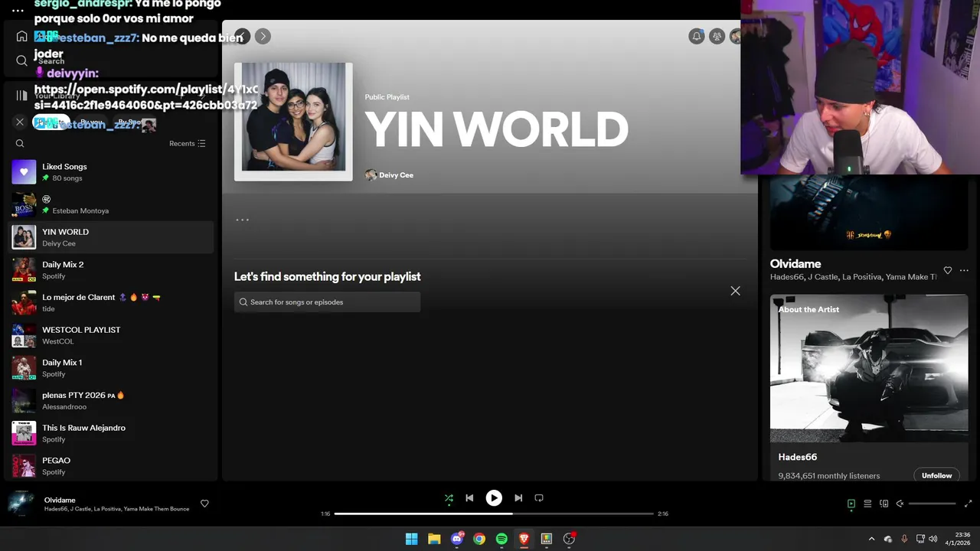
Task: Open Lo mejor de Clarent playlist
Action: click(x=111, y=302)
